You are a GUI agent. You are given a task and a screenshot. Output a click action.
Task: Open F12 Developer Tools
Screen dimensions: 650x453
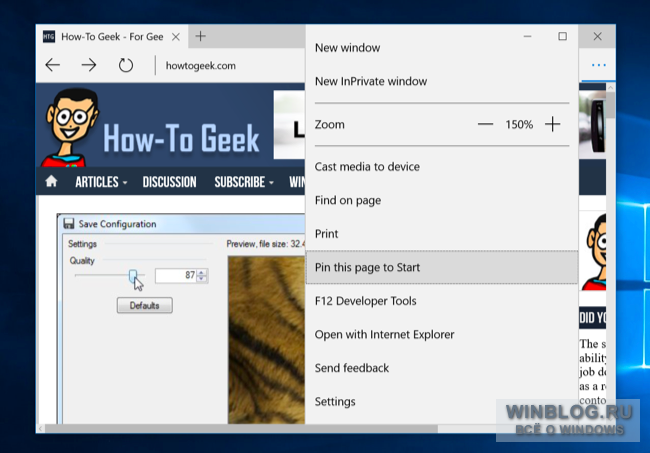(x=441, y=301)
